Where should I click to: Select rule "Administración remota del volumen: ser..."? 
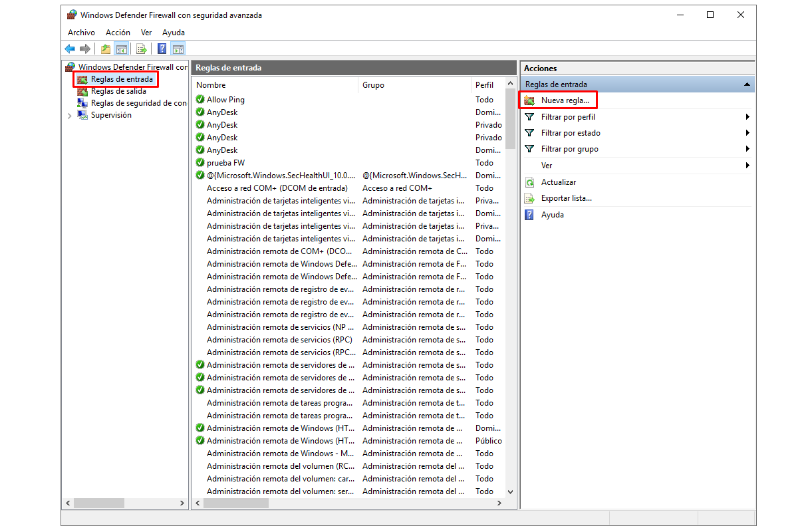click(280, 491)
